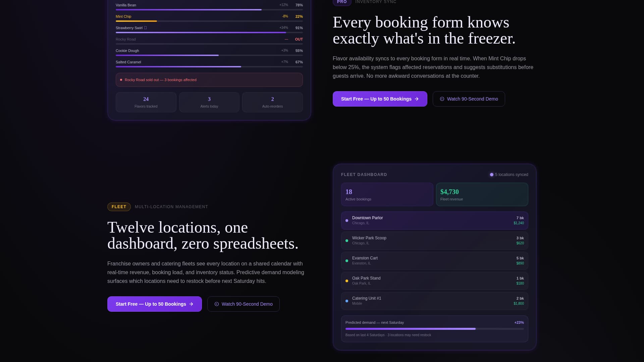The image size is (644, 362).
Task: Click the Watch 90-Second Demo button
Action: [469, 99]
